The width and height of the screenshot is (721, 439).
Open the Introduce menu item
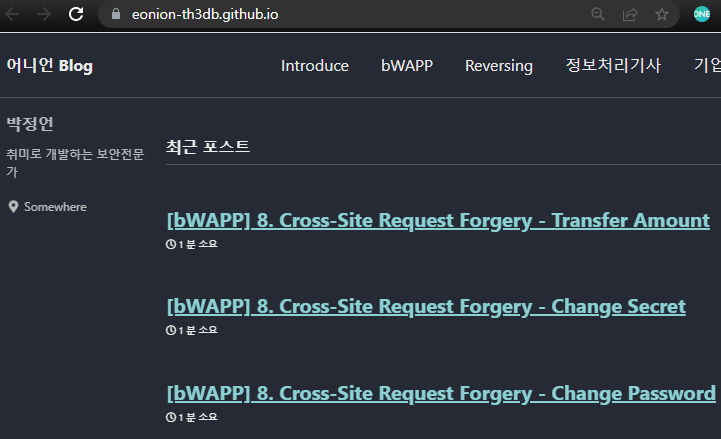tap(315, 66)
